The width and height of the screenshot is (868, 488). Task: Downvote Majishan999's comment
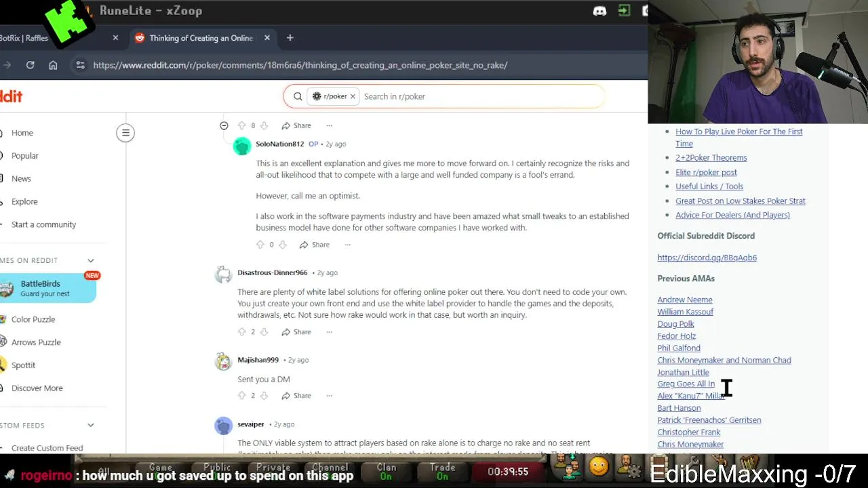click(264, 396)
